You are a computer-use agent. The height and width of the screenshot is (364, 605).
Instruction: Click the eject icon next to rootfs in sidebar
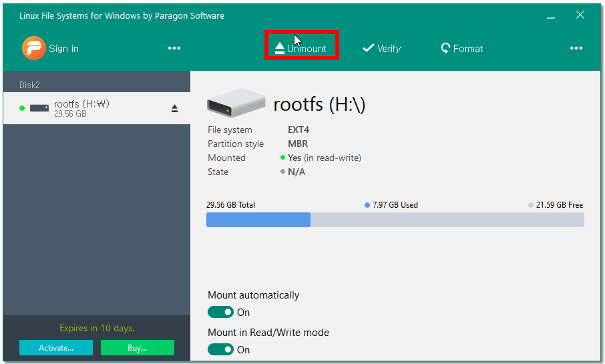(x=174, y=108)
